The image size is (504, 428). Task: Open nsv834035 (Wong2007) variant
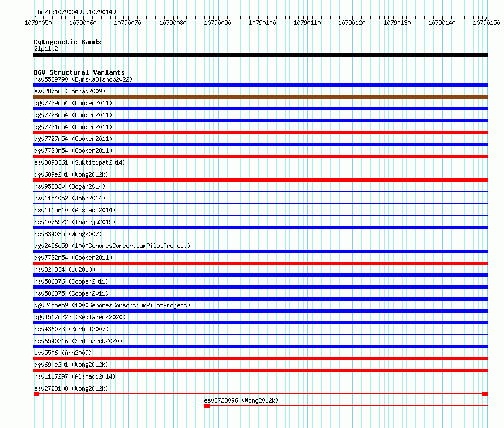68,234
